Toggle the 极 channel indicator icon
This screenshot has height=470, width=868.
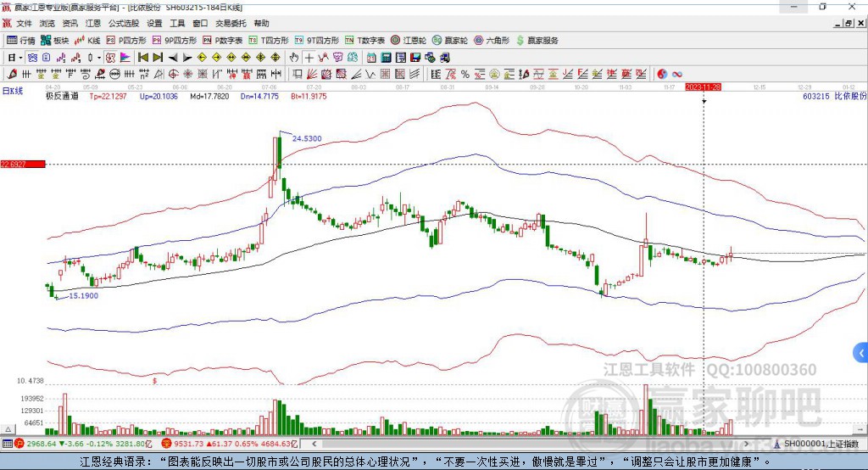111,58
